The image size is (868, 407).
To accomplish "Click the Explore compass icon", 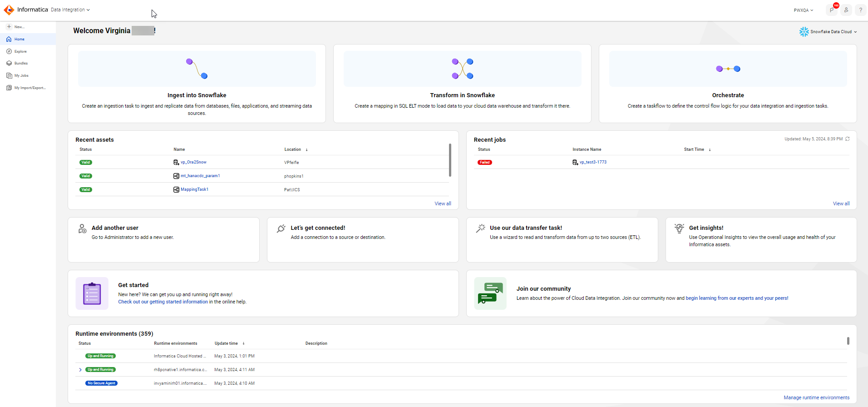I will click(x=9, y=51).
